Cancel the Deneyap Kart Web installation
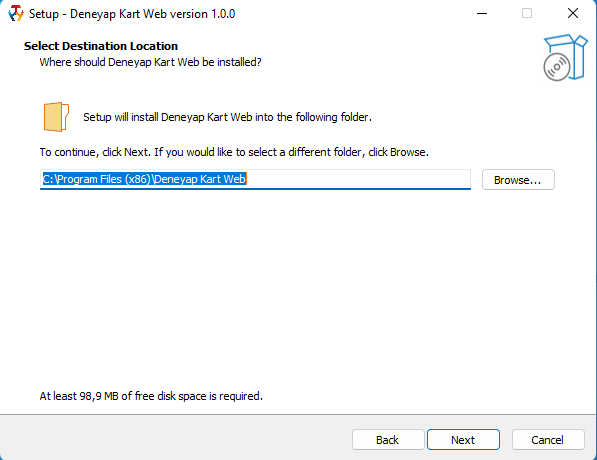Screen dimensions: 597x460 pos(548,440)
